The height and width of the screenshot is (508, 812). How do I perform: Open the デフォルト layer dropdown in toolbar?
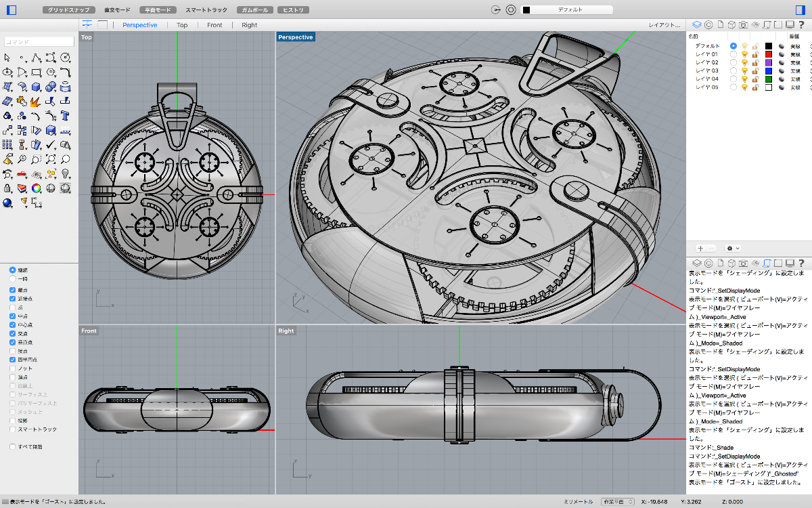(x=567, y=10)
